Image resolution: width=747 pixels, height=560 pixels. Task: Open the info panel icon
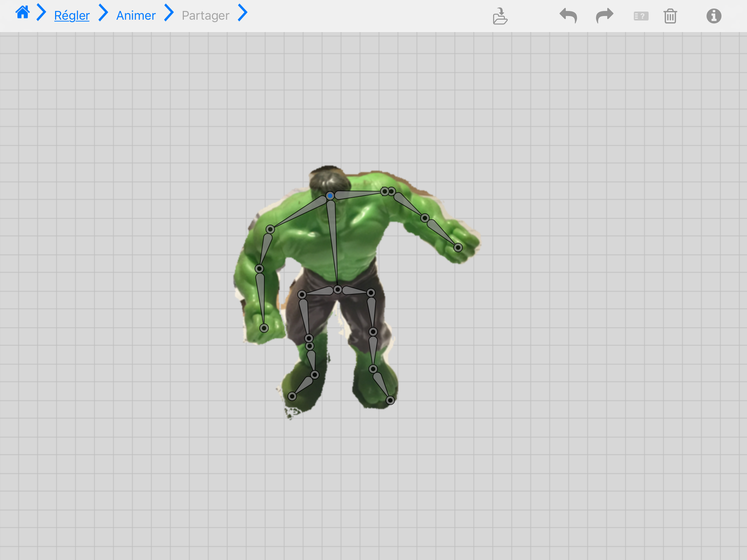tap(714, 16)
